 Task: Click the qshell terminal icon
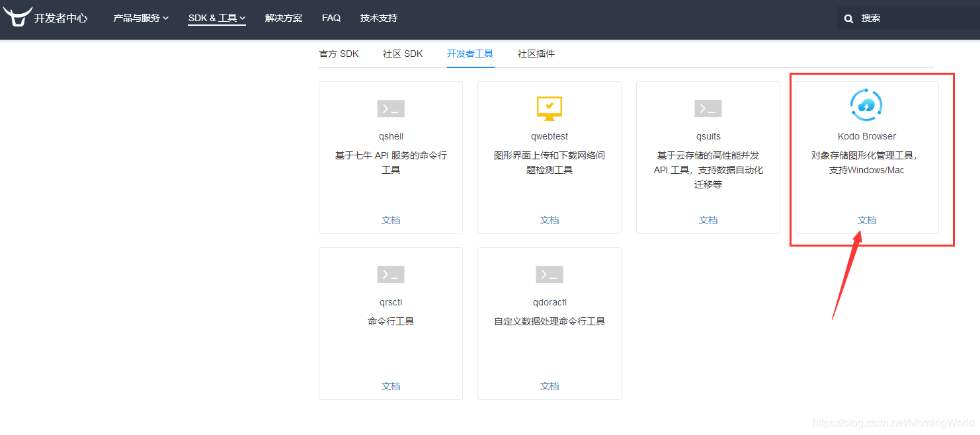(x=391, y=108)
